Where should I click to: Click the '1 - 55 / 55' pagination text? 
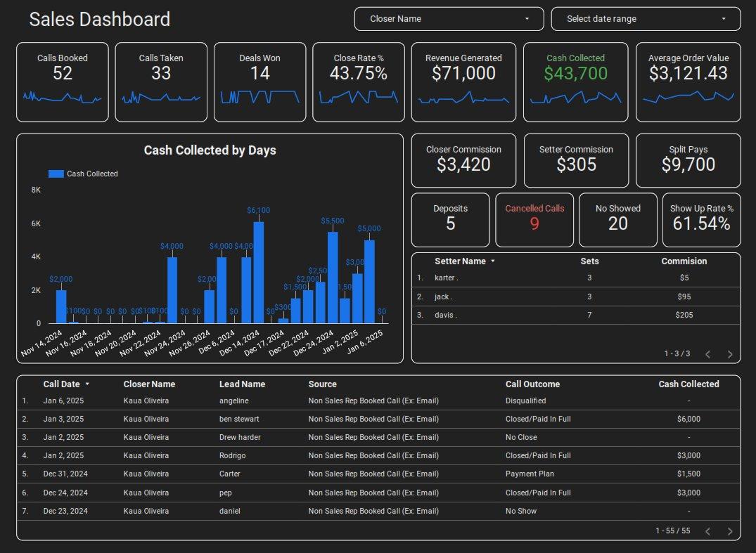[x=672, y=531]
